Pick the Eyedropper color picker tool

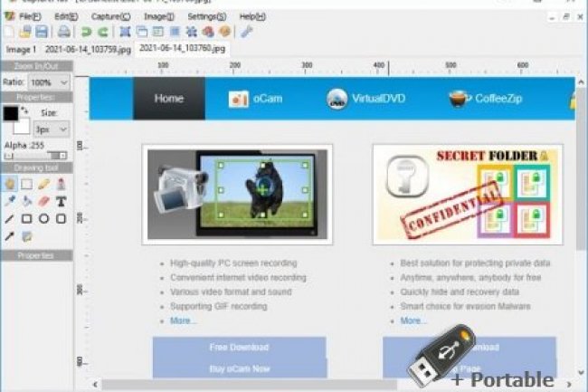[x=10, y=201]
